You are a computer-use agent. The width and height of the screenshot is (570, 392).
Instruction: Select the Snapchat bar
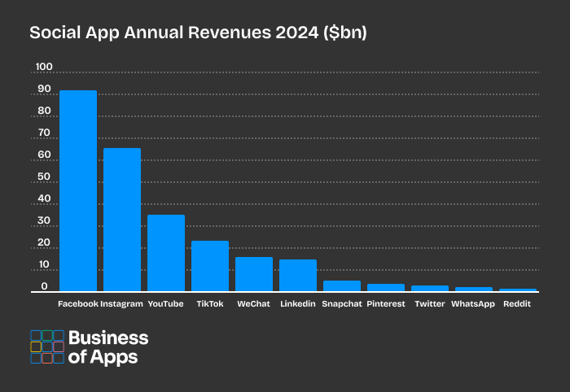[342, 286]
